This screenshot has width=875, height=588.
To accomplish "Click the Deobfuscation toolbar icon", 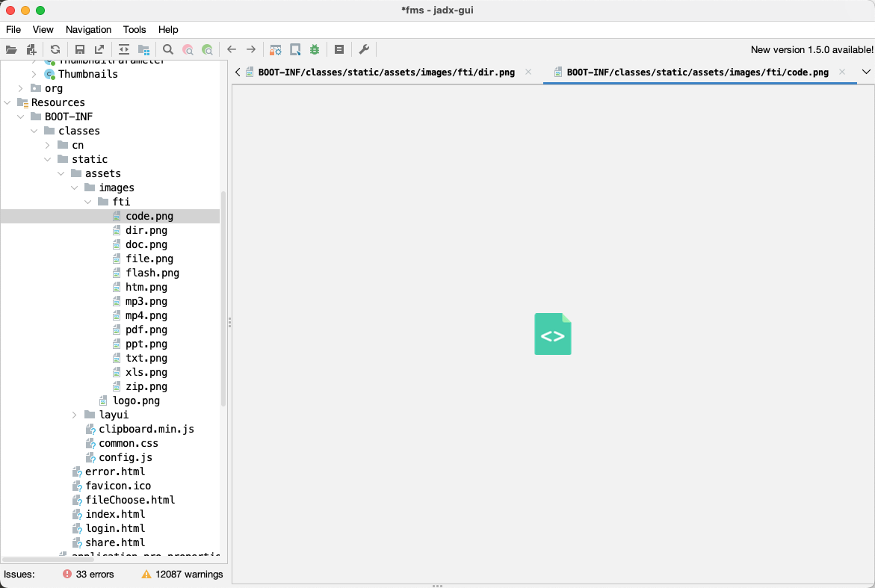I will click(x=276, y=49).
